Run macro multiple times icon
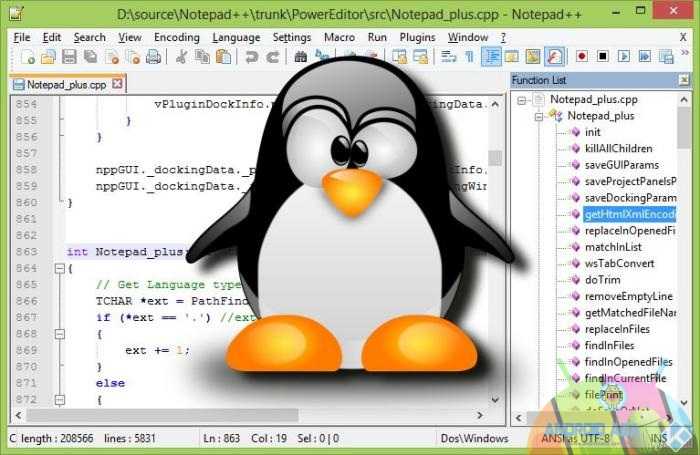 (x=645, y=56)
